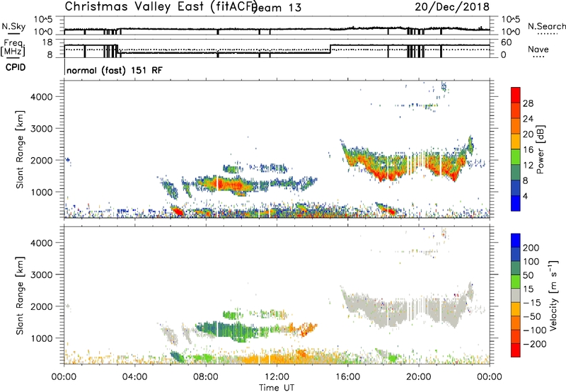The image size is (566, 392).
Task: Click the Nave legend label
Action: tap(538, 49)
